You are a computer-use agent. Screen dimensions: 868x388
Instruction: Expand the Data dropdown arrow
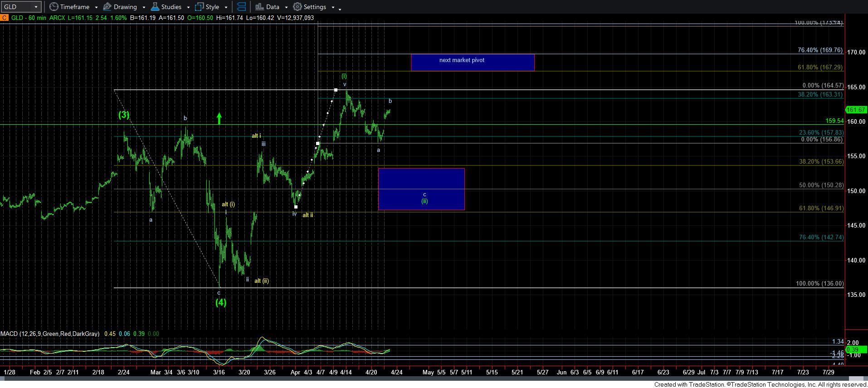pyautogui.click(x=286, y=7)
